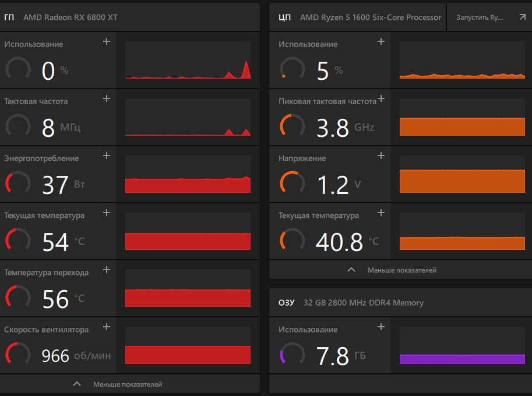The width and height of the screenshot is (532, 396).
Task: Click the GPU usage red graph
Action: point(188,60)
